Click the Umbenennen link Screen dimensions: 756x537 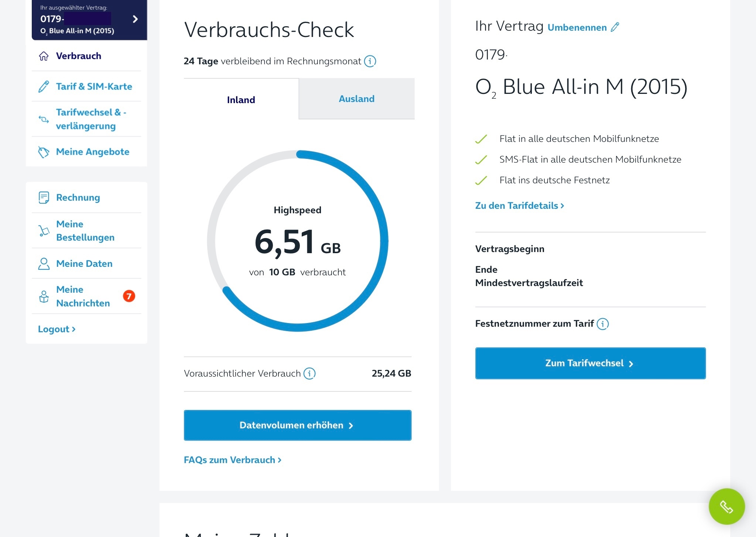pos(577,27)
